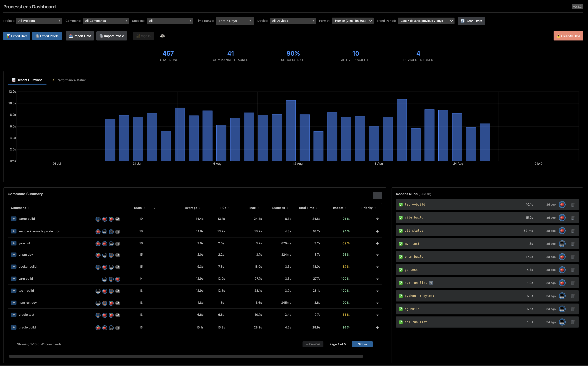Delete the vite build recent run

point(572,218)
